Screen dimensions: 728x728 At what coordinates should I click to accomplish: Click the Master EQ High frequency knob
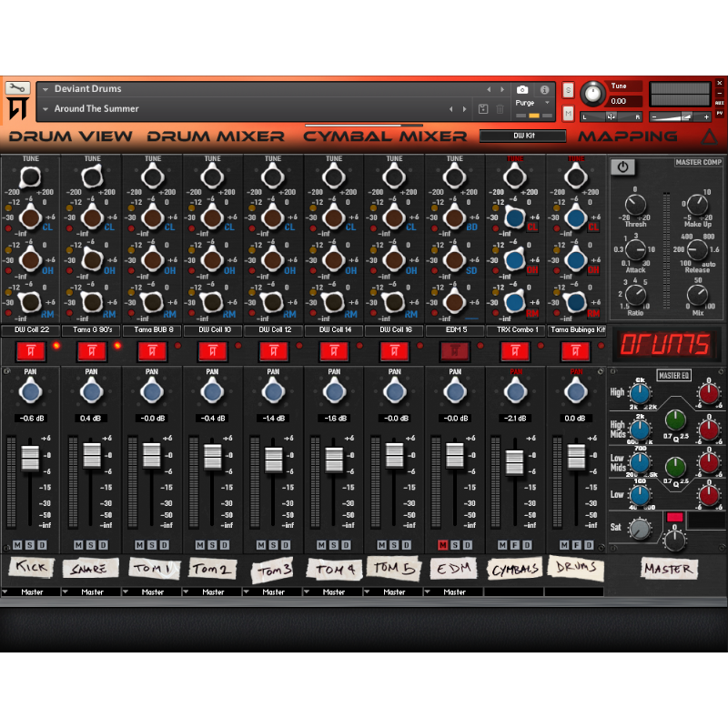coord(640,394)
